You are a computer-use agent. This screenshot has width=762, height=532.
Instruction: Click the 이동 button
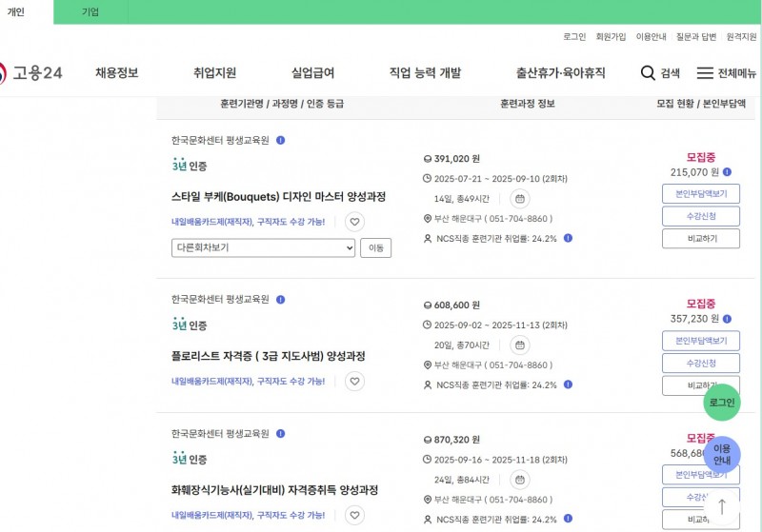(x=375, y=247)
